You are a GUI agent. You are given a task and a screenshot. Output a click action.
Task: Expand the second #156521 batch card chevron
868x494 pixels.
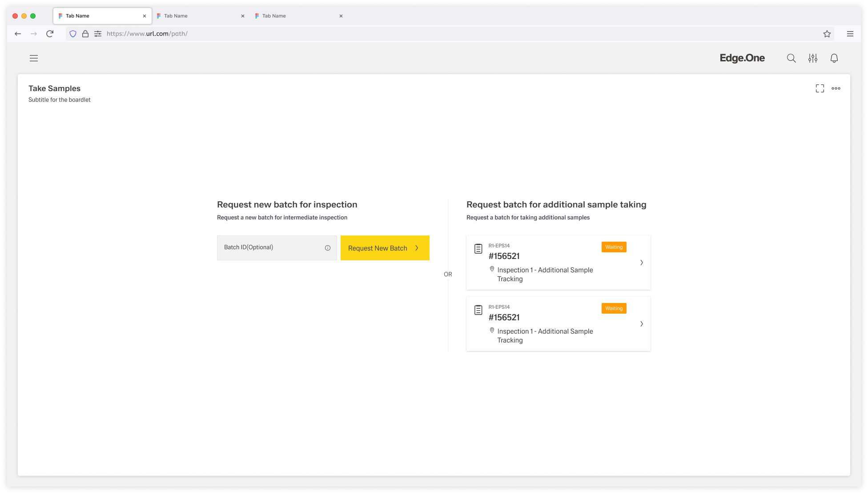[641, 324]
